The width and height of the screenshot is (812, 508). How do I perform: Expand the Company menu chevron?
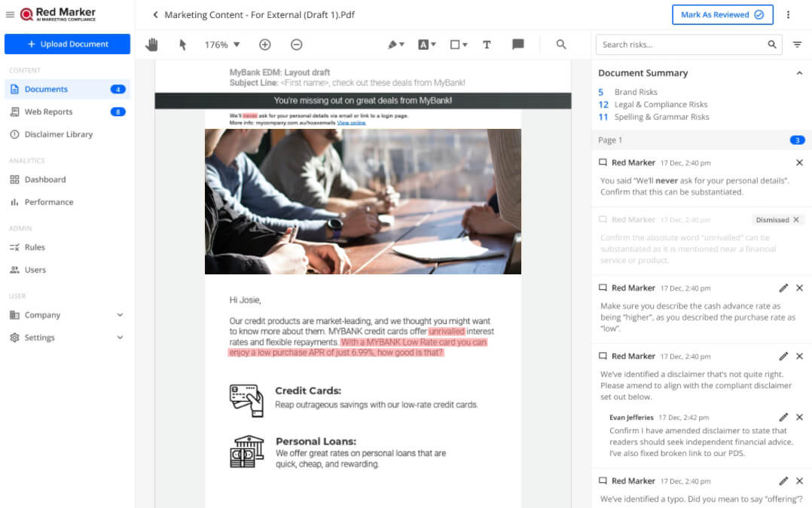coord(121,315)
